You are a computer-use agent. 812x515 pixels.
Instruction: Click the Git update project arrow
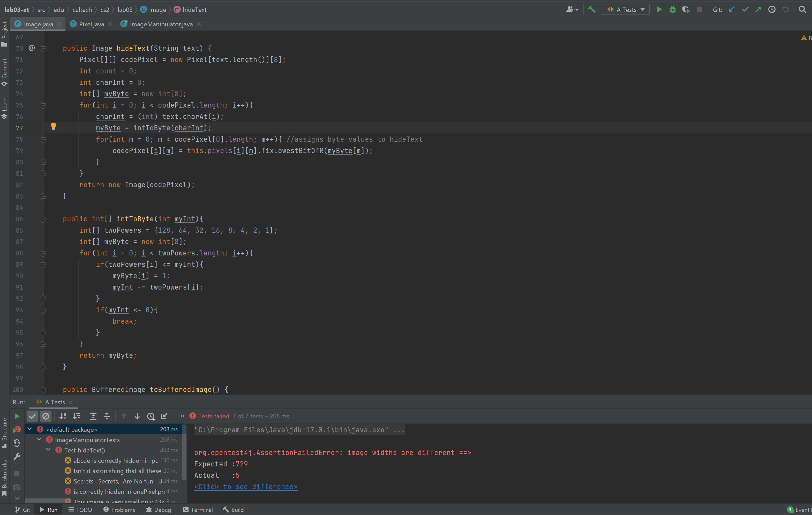click(x=731, y=10)
